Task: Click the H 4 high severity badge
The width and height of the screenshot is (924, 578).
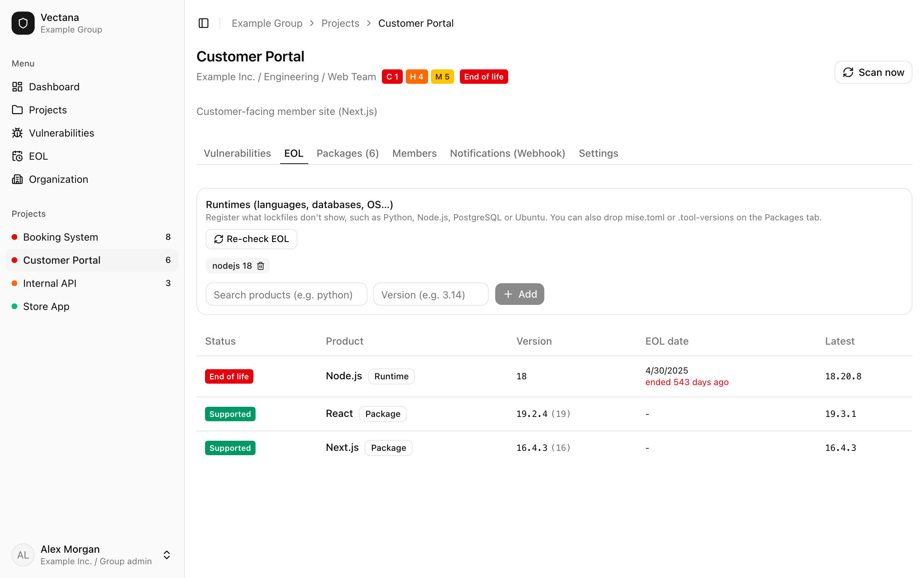Action: click(417, 77)
